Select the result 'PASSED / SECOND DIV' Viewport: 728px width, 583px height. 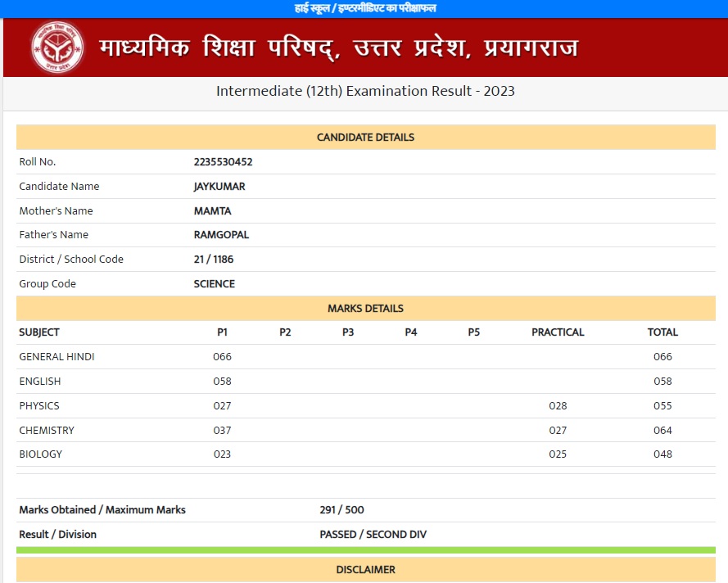[373, 534]
